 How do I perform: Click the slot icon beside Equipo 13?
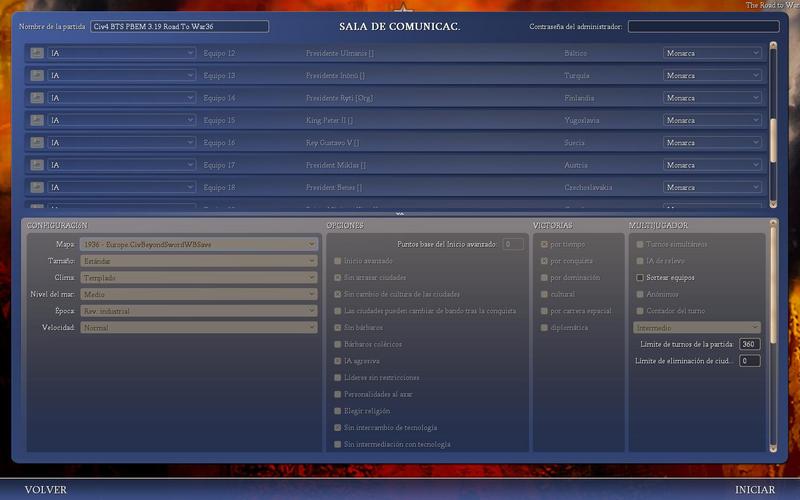pos(37,75)
